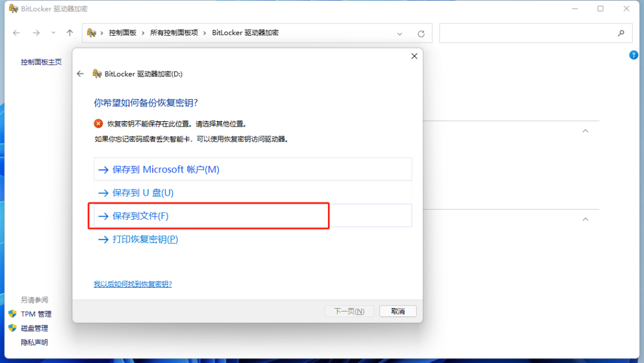Click the up-folder navigation arrow icon

[70, 33]
